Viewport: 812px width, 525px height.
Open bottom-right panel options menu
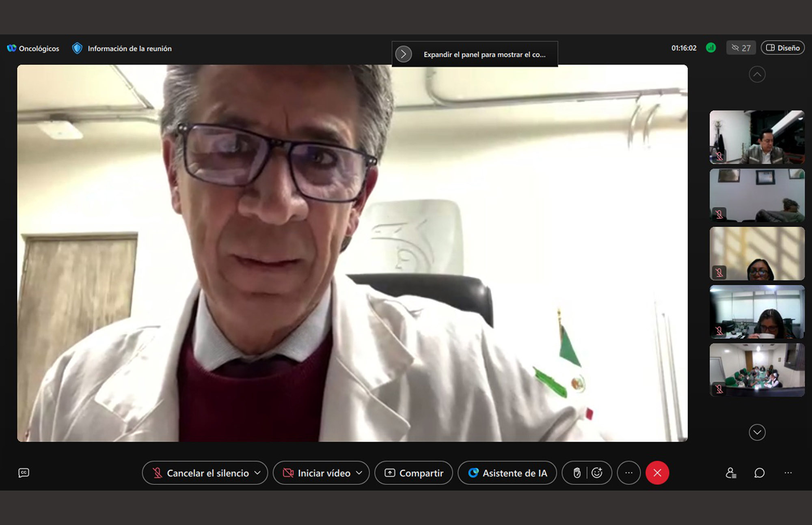(788, 473)
